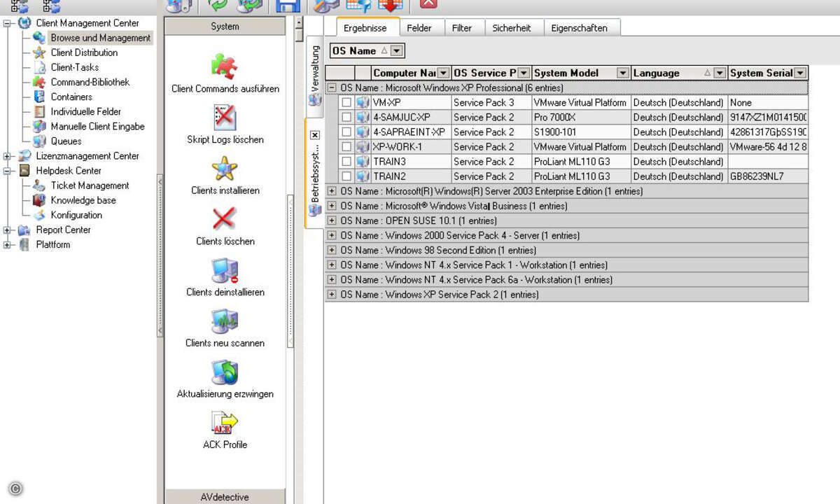Collapse the Microsoft Windows XP Professional group
The width and height of the screenshot is (840, 504).
[332, 88]
